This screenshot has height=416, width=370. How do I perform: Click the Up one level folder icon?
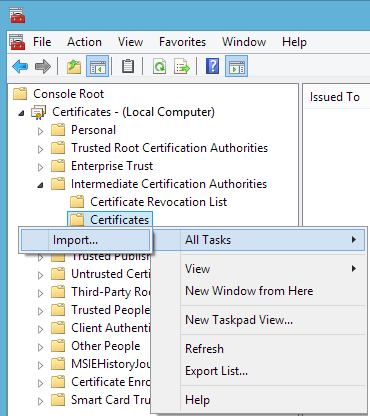click(x=74, y=66)
